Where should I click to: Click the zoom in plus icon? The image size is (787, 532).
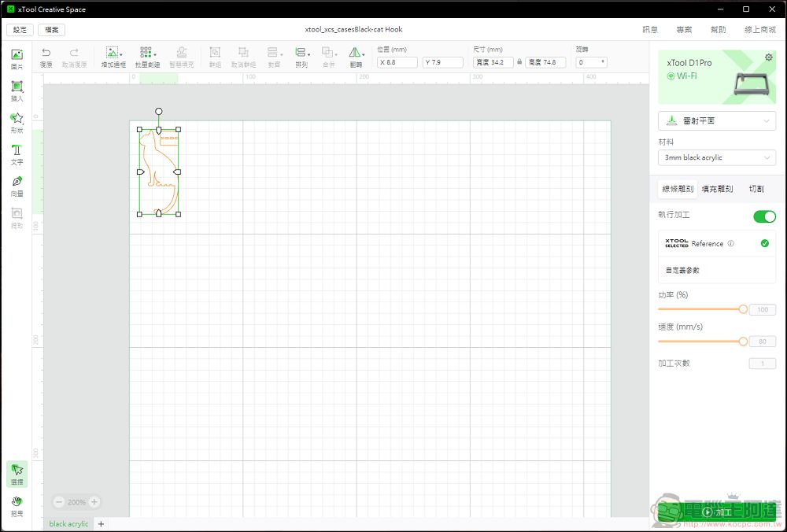94,502
